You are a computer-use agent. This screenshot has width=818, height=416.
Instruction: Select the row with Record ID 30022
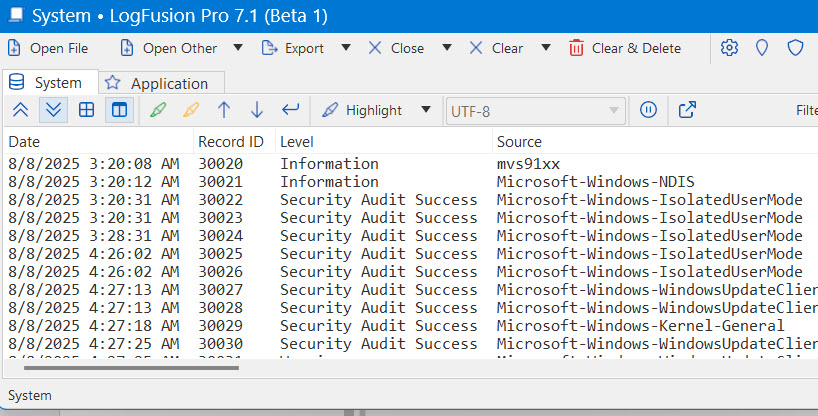click(x=411, y=200)
